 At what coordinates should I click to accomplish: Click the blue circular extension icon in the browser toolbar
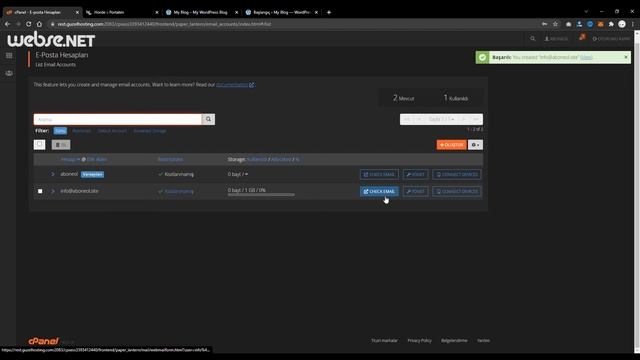click(x=590, y=24)
